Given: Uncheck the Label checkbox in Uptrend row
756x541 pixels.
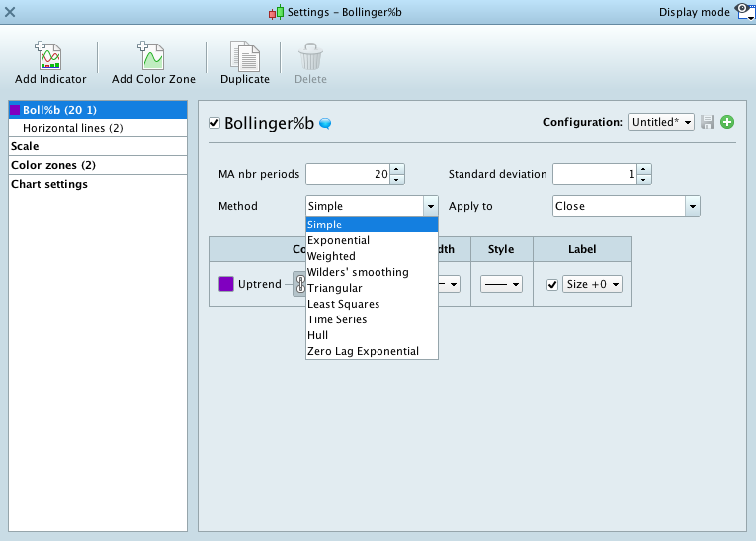Looking at the screenshot, I should [x=552, y=284].
